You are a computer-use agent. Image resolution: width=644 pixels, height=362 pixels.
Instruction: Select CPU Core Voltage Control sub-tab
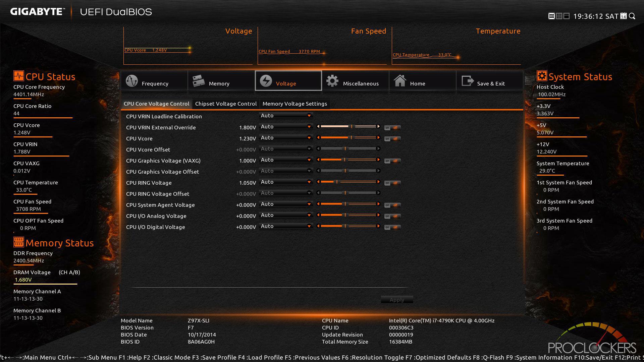click(156, 104)
